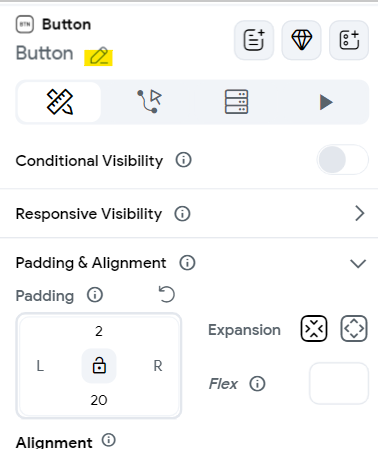Open the add documentation note icon
The image size is (378, 449).
pyautogui.click(x=254, y=40)
